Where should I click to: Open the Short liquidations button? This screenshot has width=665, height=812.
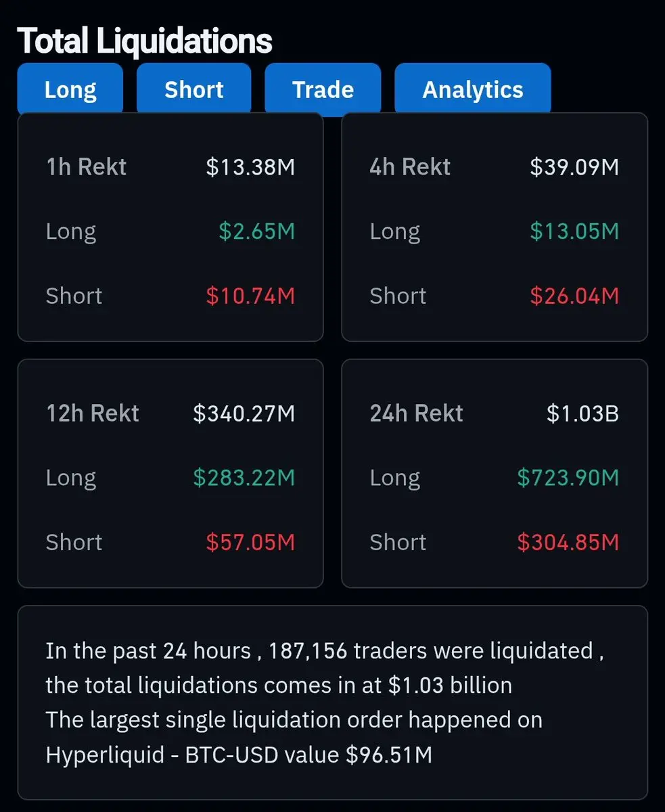194,89
